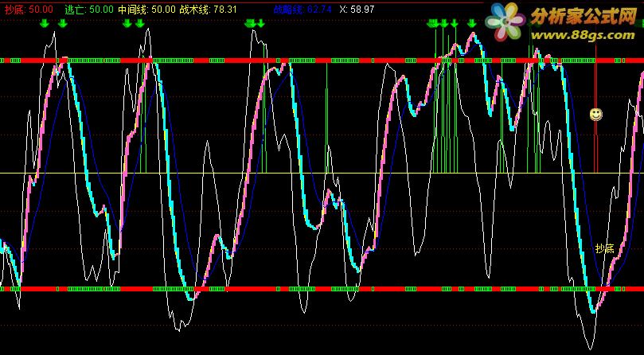Select the white 'X: 58.97' value label
The height and width of the screenshot is (355, 644).
pos(357,9)
